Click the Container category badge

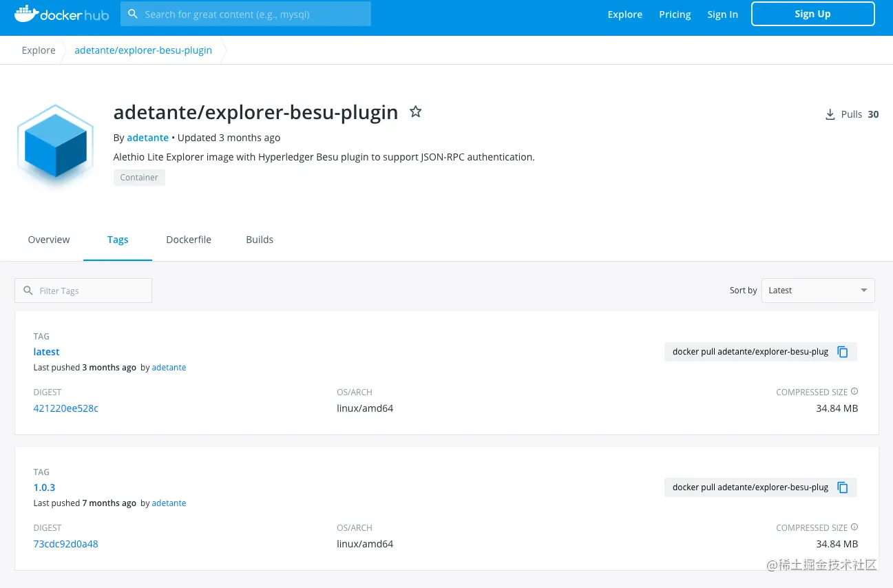(x=139, y=178)
